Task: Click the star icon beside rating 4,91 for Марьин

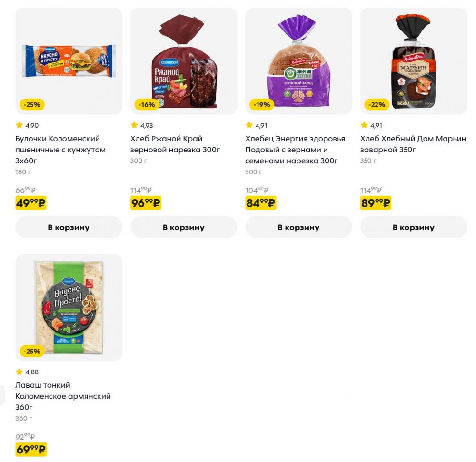Action: [x=363, y=125]
